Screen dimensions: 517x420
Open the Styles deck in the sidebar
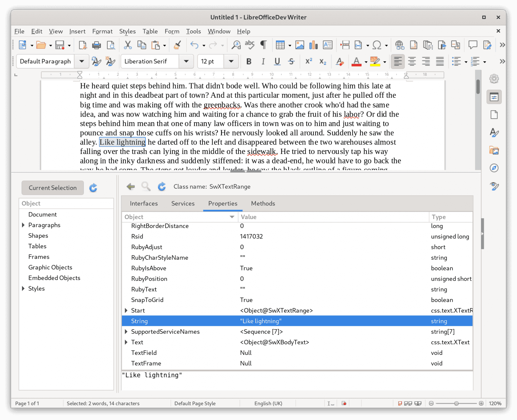[x=494, y=133]
